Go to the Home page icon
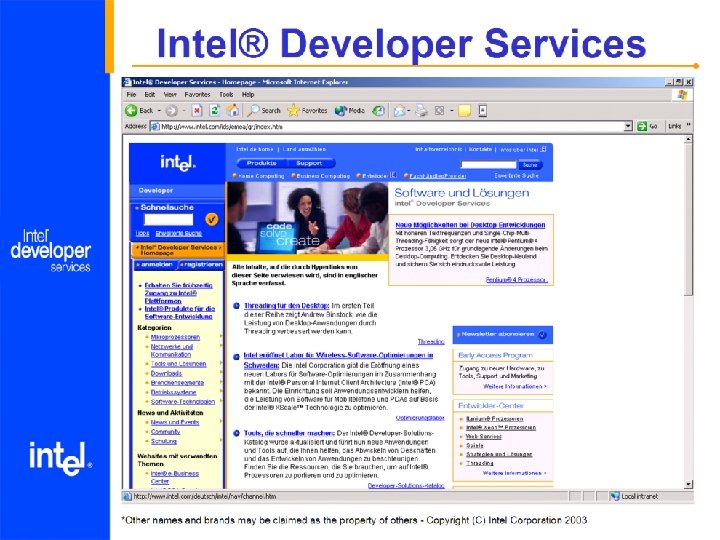The image size is (720, 540). [x=233, y=110]
